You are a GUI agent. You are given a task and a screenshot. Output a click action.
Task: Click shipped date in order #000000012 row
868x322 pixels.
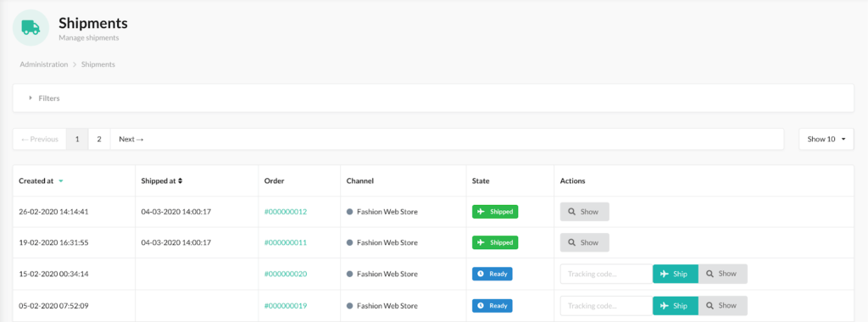[176, 212]
